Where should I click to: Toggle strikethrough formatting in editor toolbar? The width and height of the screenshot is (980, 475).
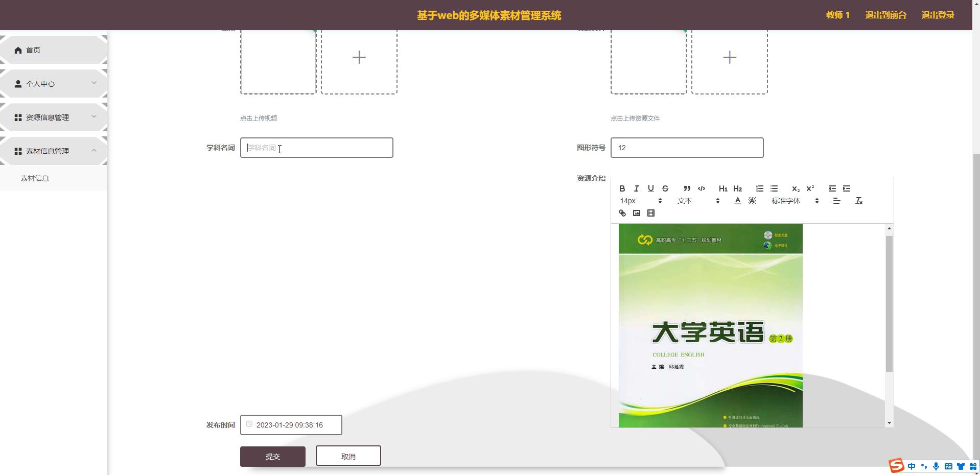(665, 188)
